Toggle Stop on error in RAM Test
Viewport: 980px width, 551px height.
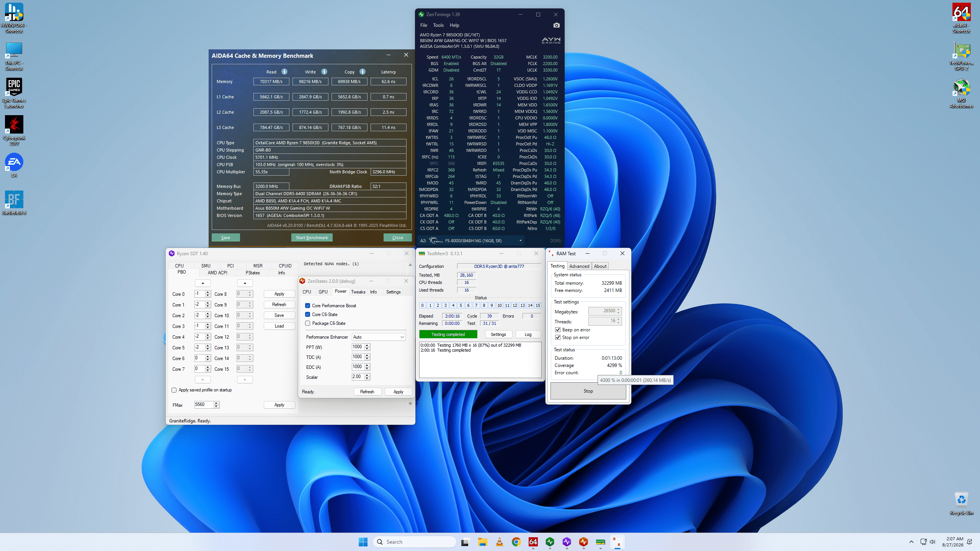pyautogui.click(x=558, y=337)
